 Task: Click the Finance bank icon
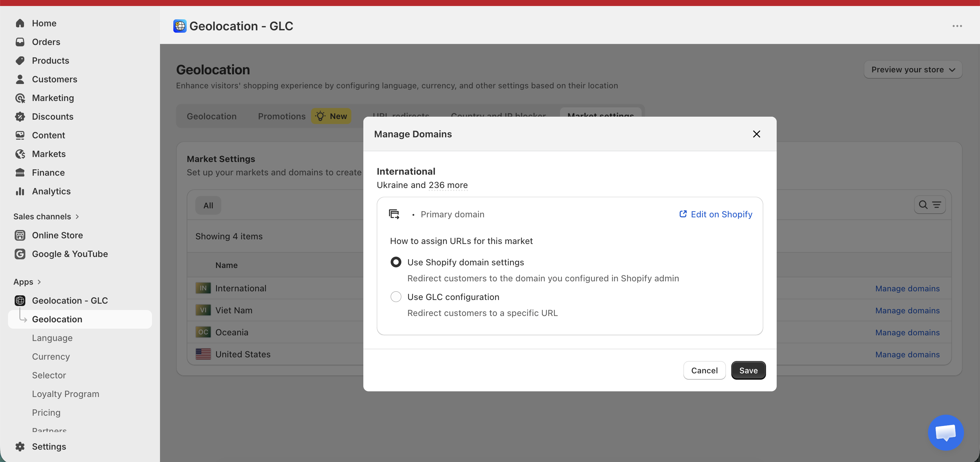click(20, 172)
